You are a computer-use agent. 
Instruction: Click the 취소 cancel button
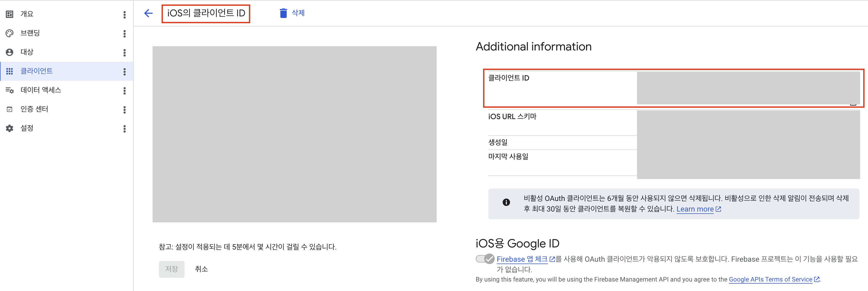pyautogui.click(x=201, y=269)
